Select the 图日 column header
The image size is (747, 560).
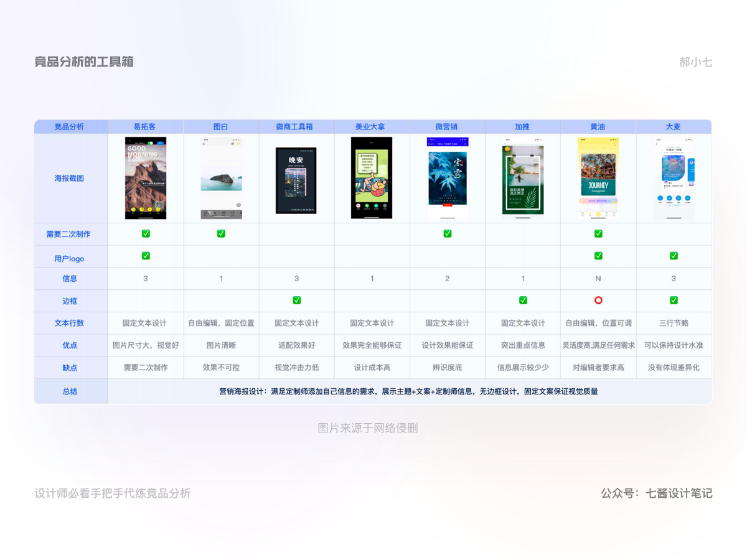[221, 126]
